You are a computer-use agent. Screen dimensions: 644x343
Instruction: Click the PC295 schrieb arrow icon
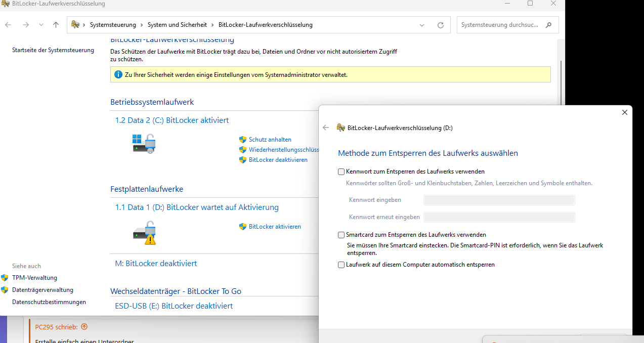(84, 327)
